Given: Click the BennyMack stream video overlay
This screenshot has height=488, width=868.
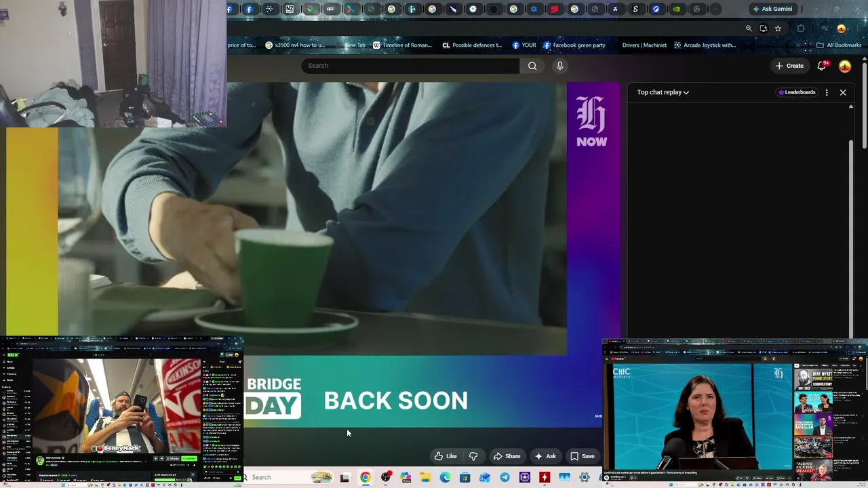Looking at the screenshot, I should click(117, 406).
